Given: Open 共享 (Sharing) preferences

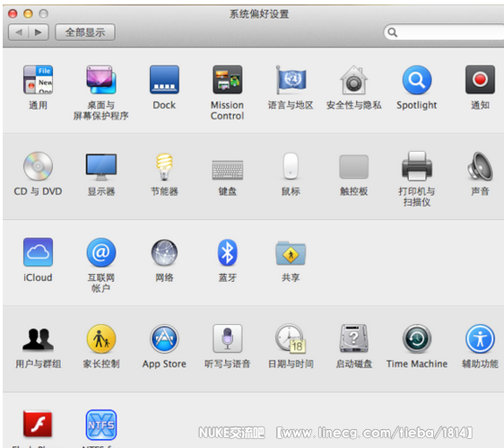Looking at the screenshot, I should 291,252.
